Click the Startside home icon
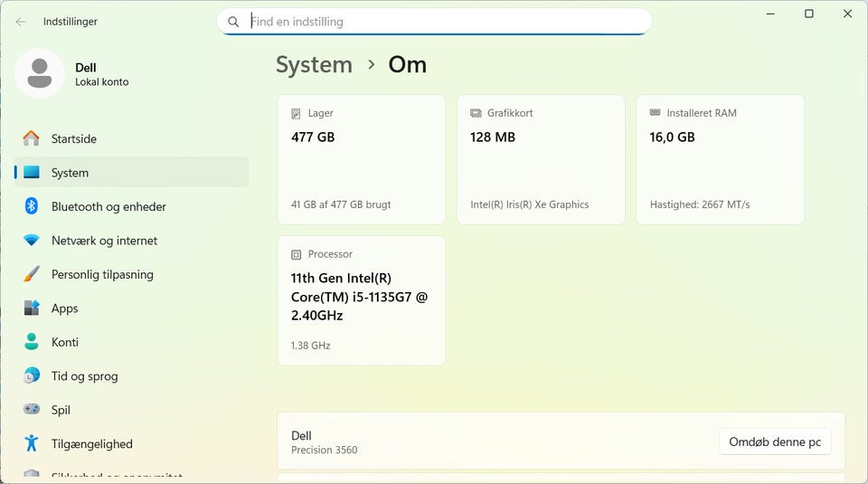The image size is (868, 484). pos(32,138)
